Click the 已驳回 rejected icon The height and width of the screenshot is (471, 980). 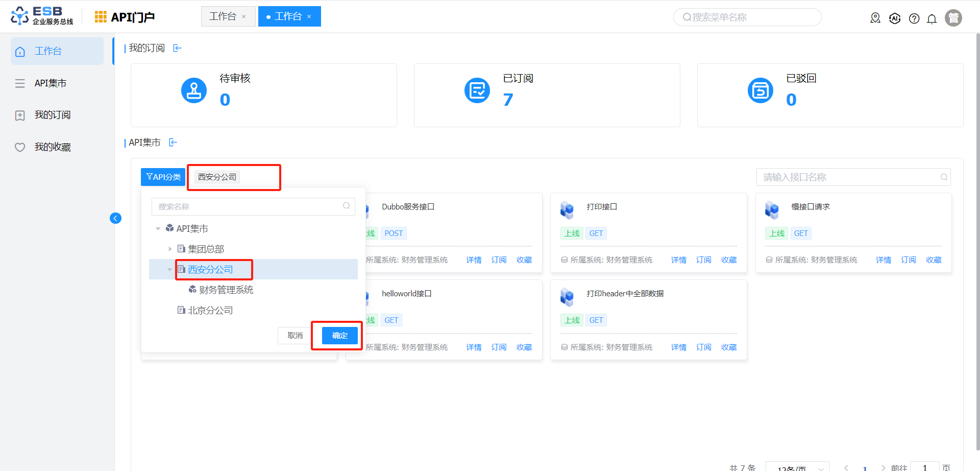tap(761, 90)
